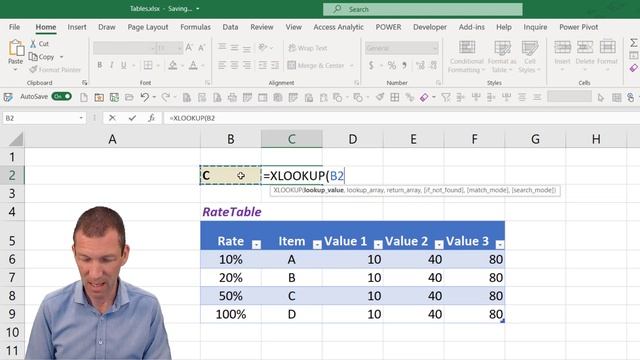Open Cell Styles gallery

click(529, 56)
